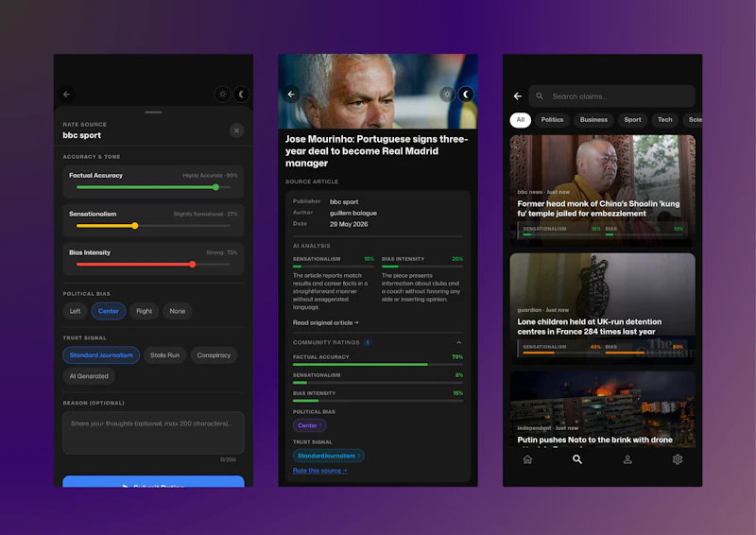The image size is (756, 535).
Task: Open the Shaolin head monk article card
Action: coord(603,191)
